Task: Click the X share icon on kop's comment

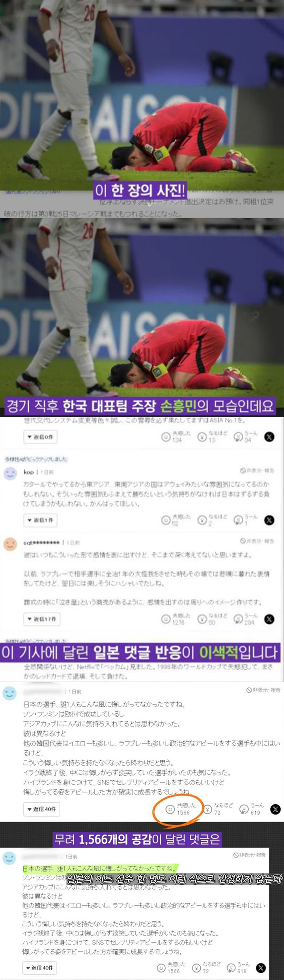Action: tap(269, 520)
